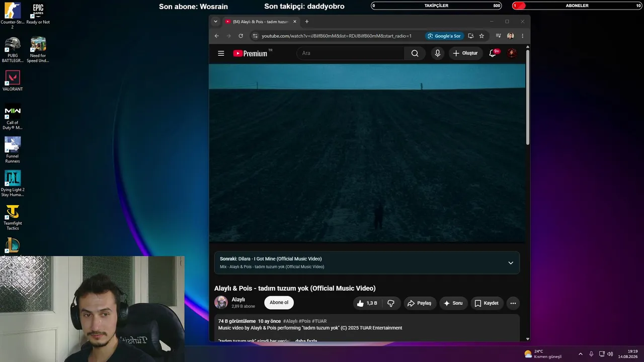Reload the YouTube page
The width and height of the screenshot is (644, 362).
pos(240,36)
